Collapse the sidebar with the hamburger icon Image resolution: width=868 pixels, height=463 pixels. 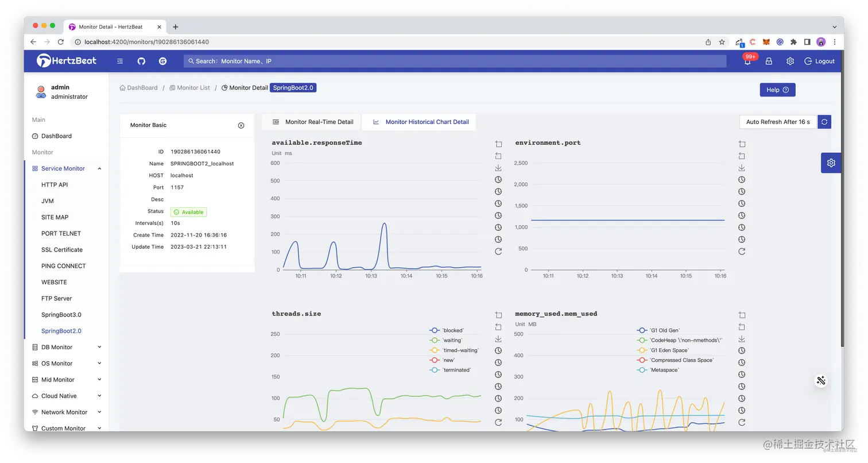(x=119, y=61)
